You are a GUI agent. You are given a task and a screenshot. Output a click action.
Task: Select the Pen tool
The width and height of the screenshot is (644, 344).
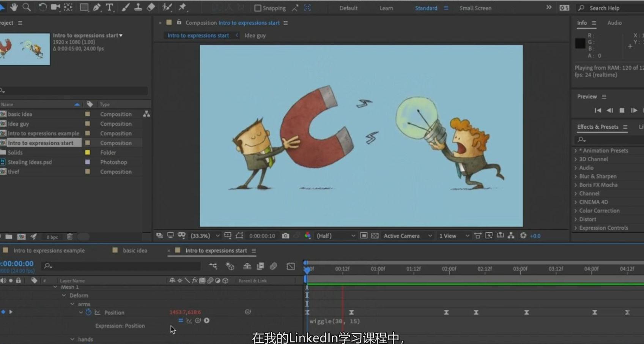[x=97, y=7]
